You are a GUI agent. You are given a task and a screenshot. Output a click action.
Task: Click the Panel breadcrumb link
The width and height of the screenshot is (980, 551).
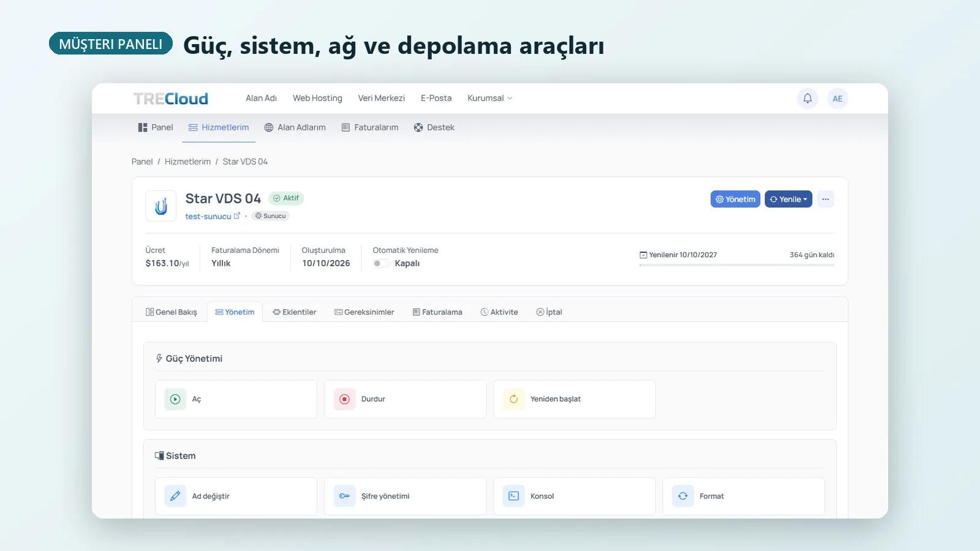pos(142,162)
